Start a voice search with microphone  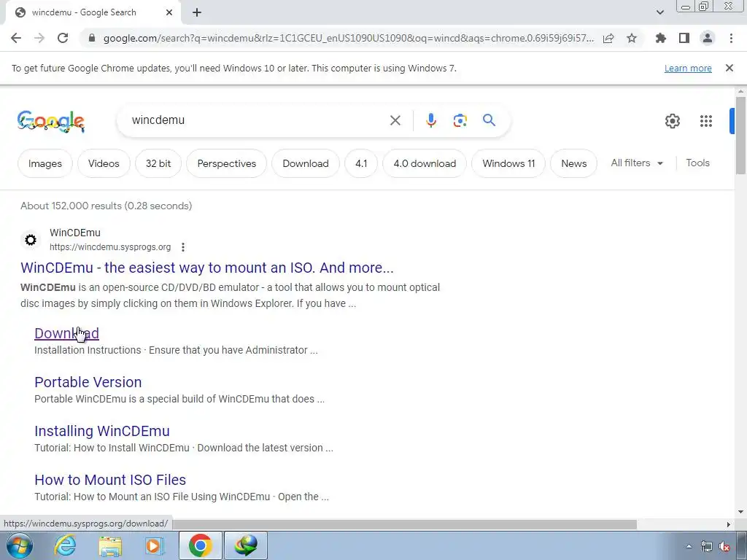point(430,120)
